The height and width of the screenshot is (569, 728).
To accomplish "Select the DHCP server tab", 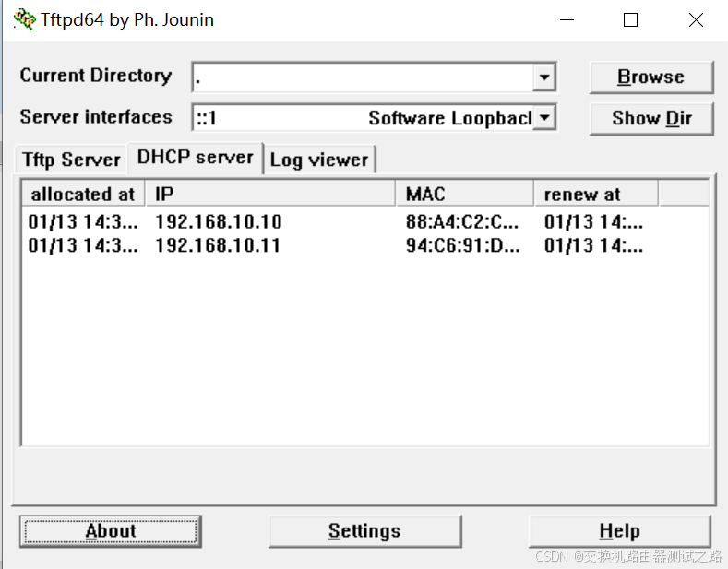I will point(196,158).
